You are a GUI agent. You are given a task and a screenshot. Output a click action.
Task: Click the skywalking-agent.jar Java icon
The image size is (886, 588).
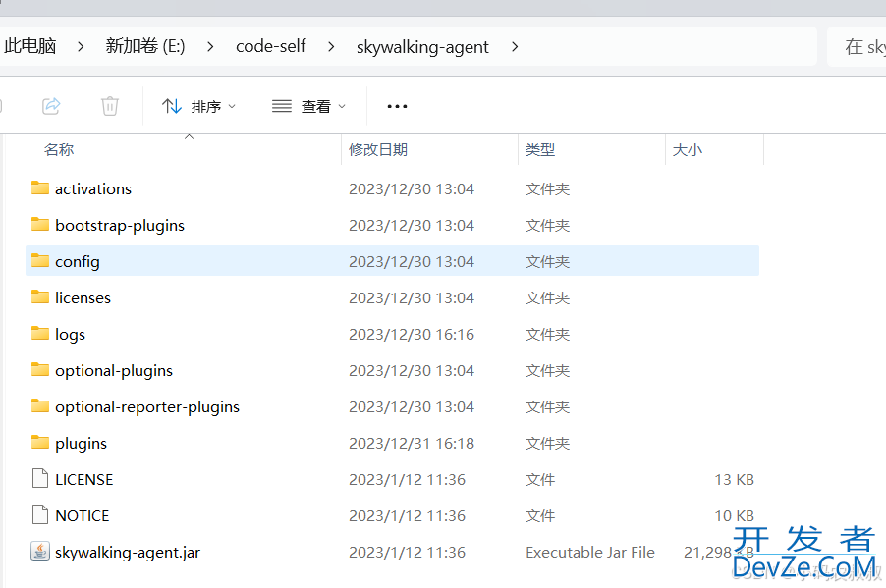[39, 552]
